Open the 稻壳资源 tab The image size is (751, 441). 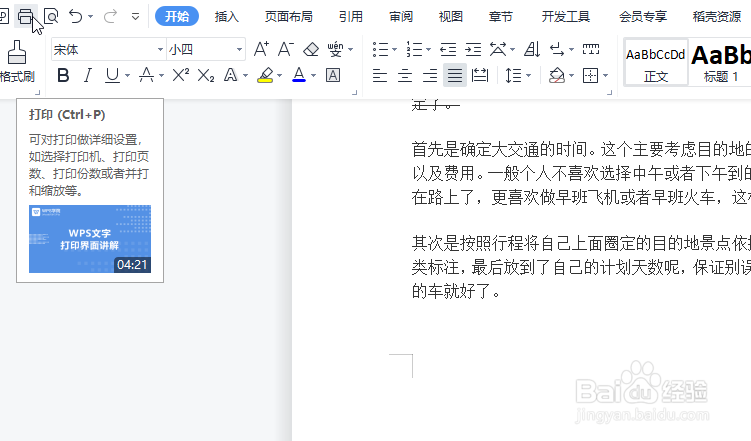[717, 17]
